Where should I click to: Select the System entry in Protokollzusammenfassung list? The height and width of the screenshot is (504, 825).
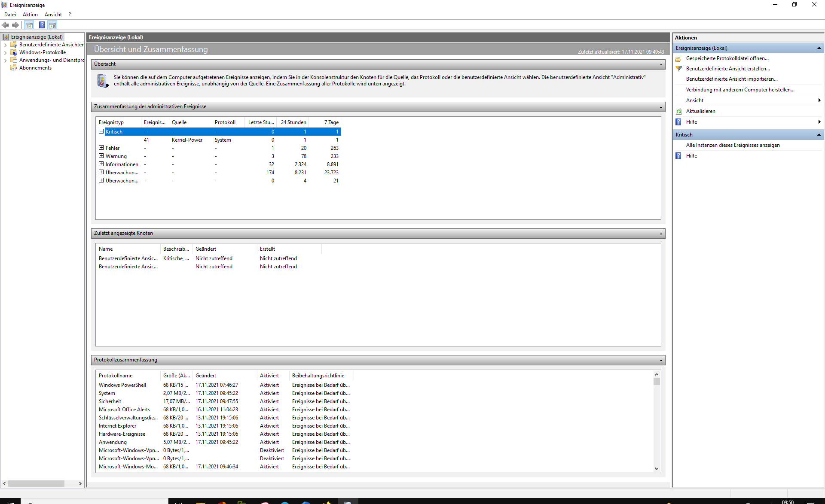click(x=107, y=393)
